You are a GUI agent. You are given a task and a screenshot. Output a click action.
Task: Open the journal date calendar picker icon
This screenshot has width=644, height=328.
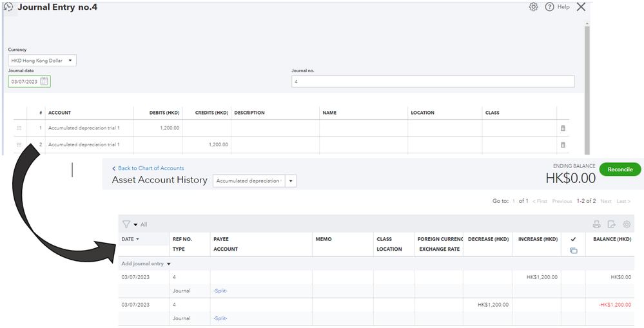(x=44, y=81)
